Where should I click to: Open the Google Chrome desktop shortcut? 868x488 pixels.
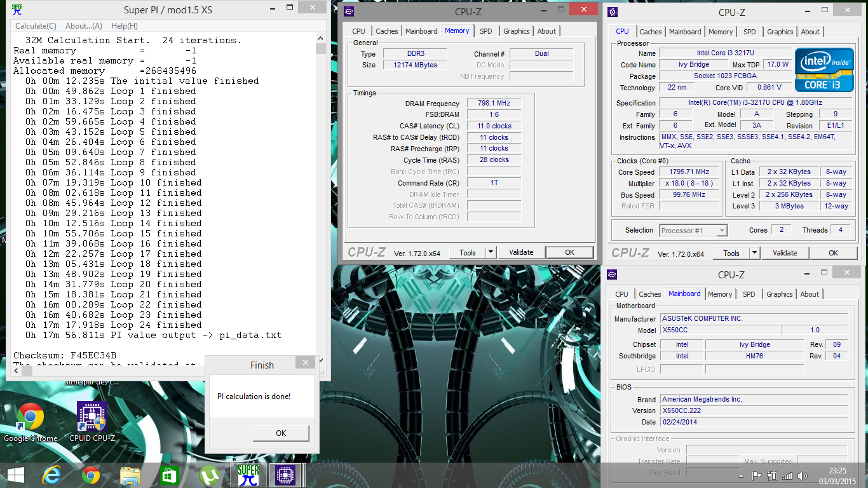tap(31, 423)
